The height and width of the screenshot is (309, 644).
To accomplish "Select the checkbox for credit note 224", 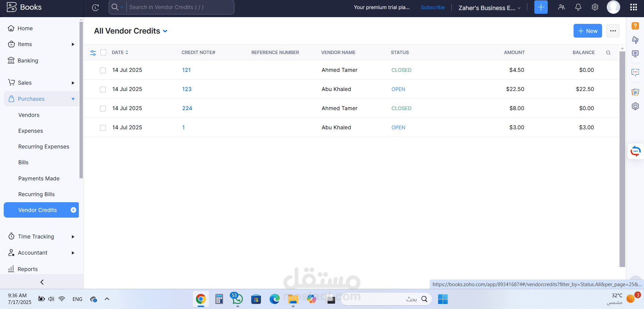I will pyautogui.click(x=103, y=108).
